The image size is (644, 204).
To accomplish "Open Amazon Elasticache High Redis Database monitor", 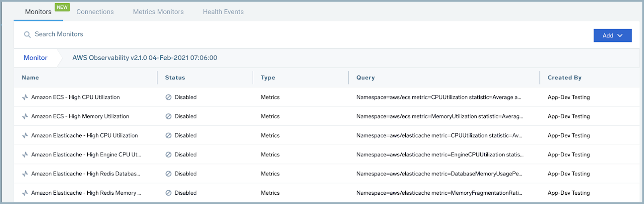I will (x=85, y=174).
